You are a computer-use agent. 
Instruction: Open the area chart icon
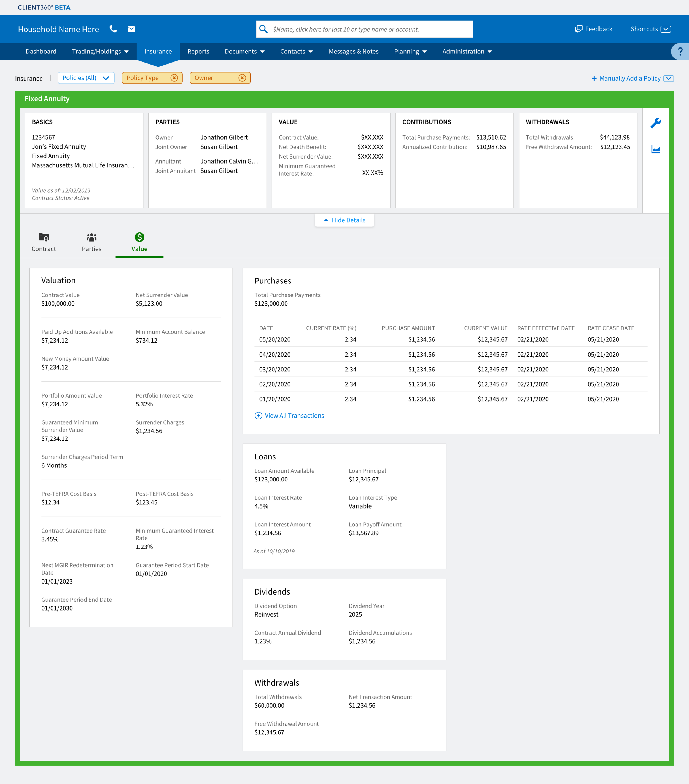(656, 149)
